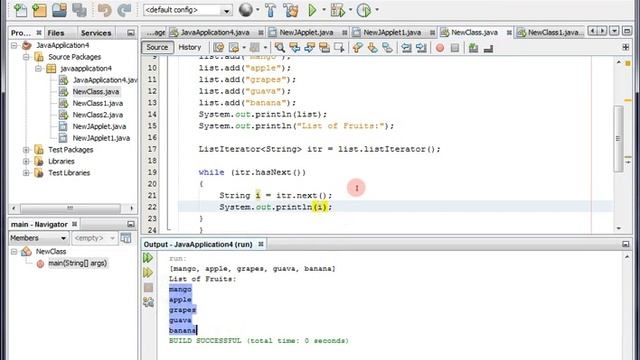This screenshot has height=360, width=640.
Task: Click the editor vertical scrollbar thumb
Action: [x=618, y=138]
